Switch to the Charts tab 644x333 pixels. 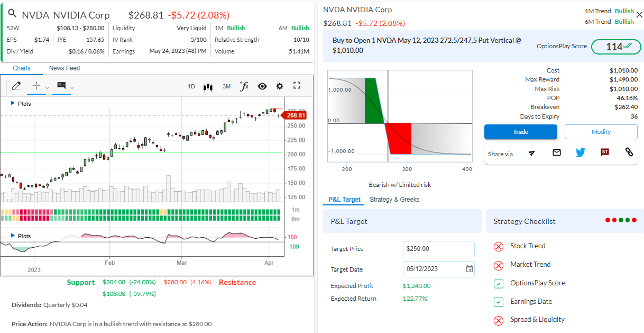(22, 68)
